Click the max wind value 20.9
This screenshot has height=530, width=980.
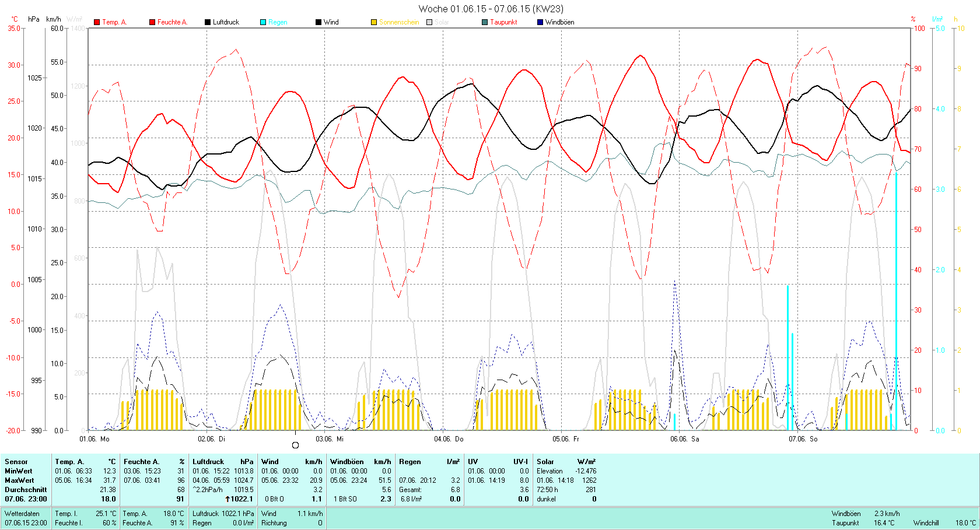(316, 480)
